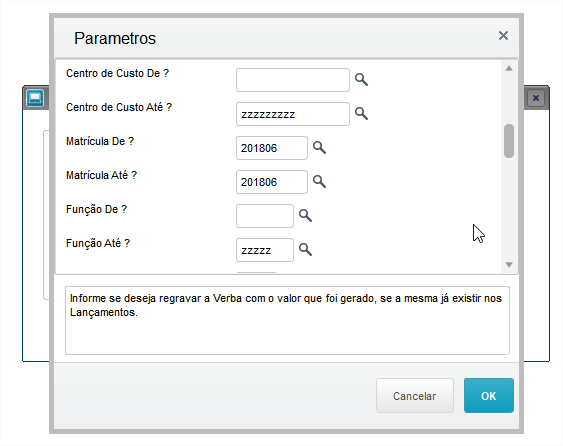Viewport: 563px width, 446px height.
Task: Focus the Matrícula De input box
Action: click(x=272, y=148)
